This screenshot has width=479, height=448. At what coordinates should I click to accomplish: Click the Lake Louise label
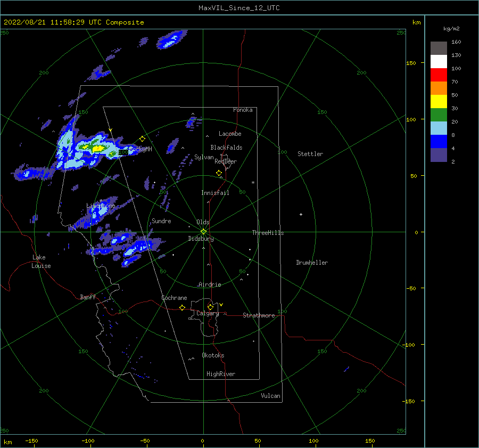41,262
